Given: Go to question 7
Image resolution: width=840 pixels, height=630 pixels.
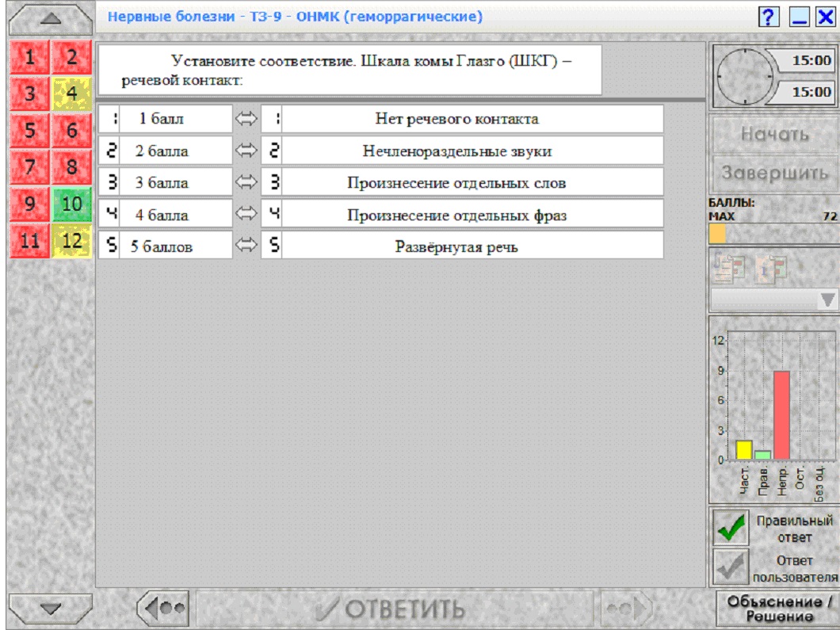Looking at the screenshot, I should (29, 167).
